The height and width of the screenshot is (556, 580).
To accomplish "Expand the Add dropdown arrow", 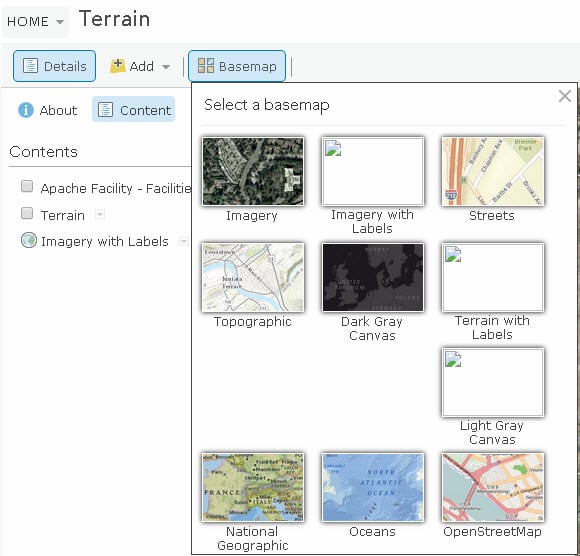I will (x=166, y=67).
